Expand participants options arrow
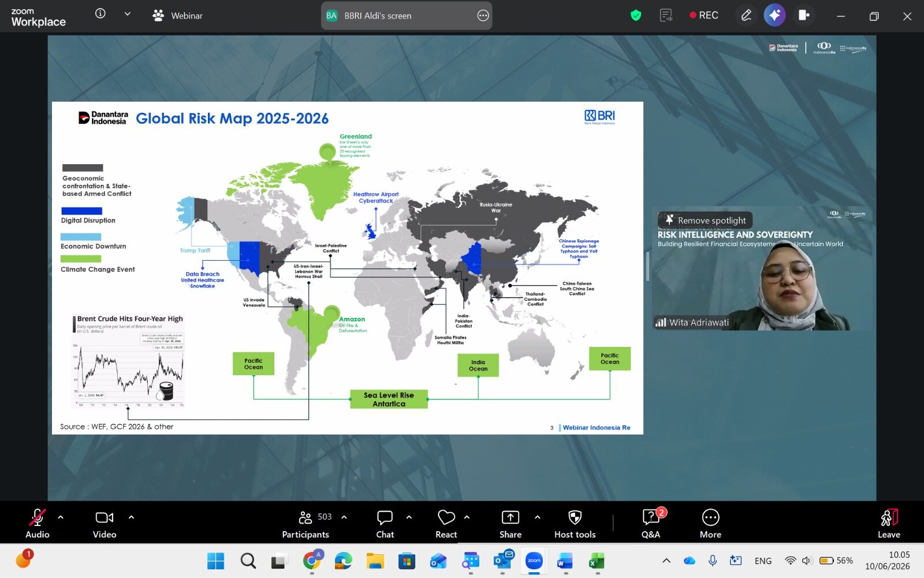The image size is (924, 578). coord(344,517)
